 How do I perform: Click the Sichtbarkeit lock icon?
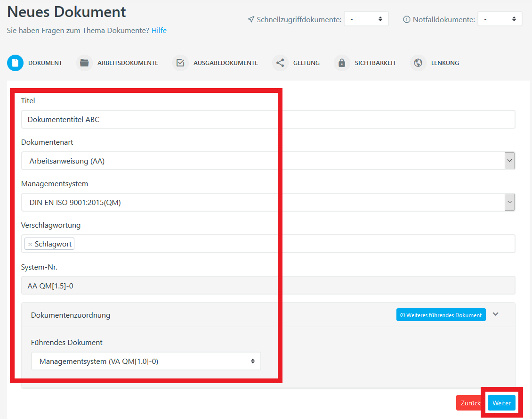coord(341,62)
